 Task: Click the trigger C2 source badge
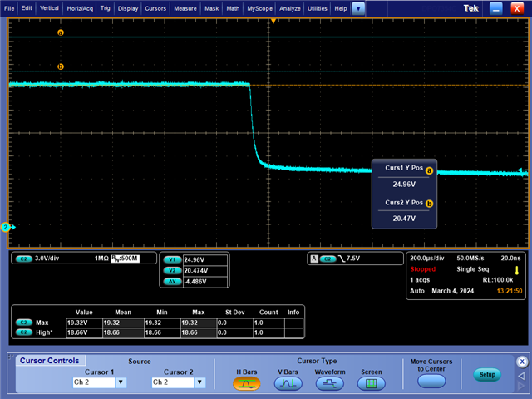328,259
